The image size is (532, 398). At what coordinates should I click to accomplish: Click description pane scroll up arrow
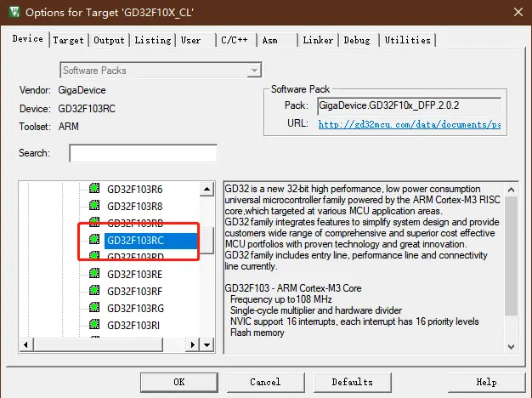[x=512, y=190]
